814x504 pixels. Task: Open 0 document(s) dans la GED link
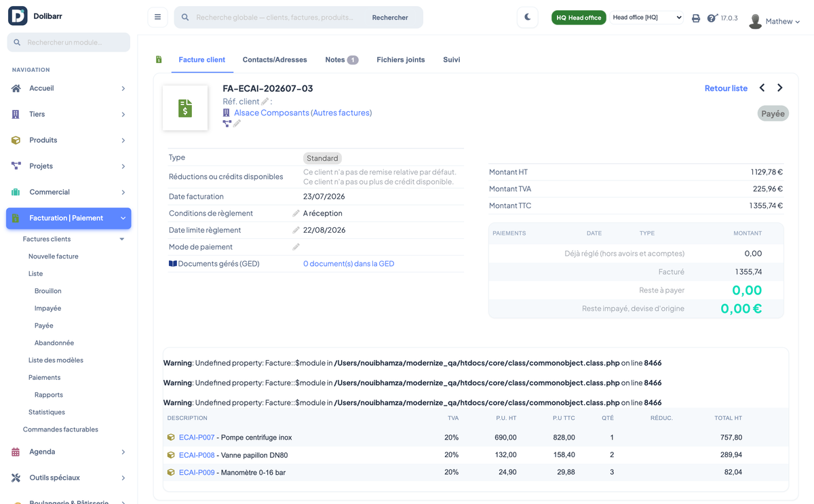pyautogui.click(x=349, y=264)
